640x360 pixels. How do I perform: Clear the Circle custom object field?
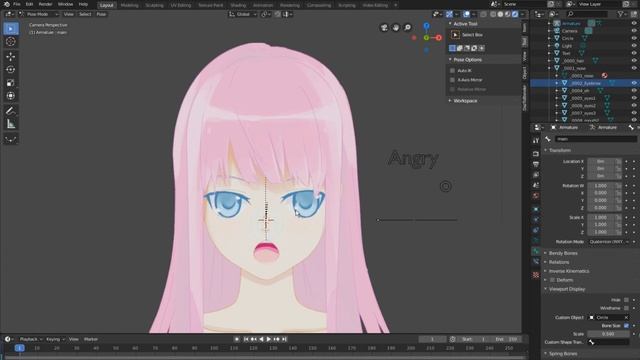(x=626, y=318)
